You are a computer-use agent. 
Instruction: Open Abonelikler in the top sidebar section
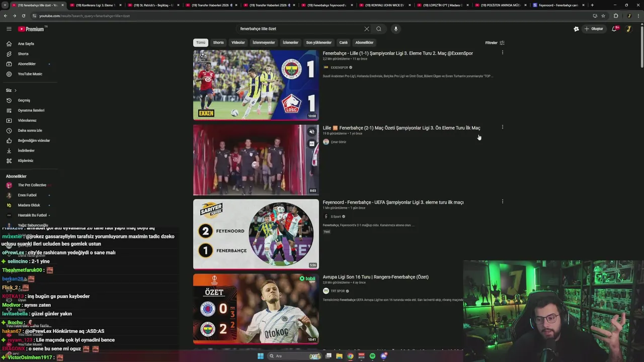coord(27,64)
